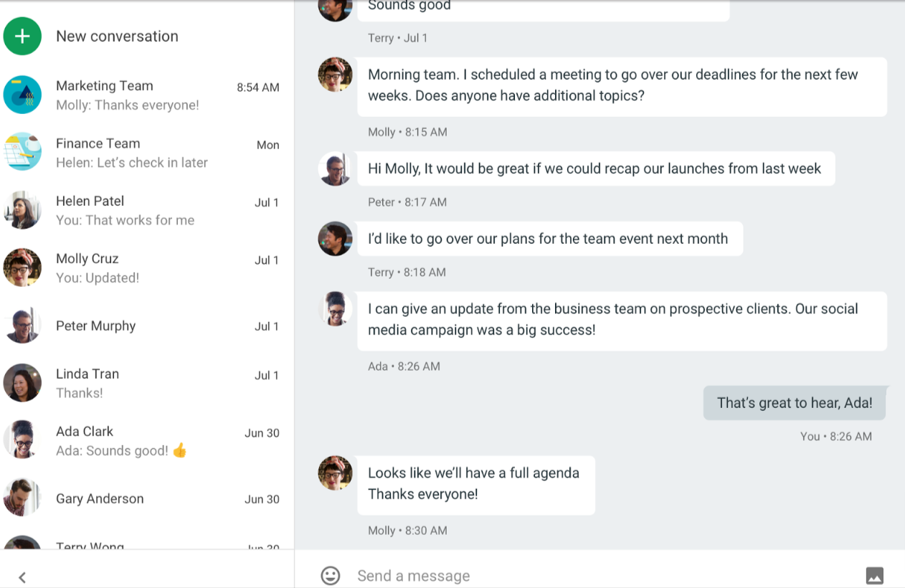Click Finance Team calendar avatar icon

[x=22, y=152]
